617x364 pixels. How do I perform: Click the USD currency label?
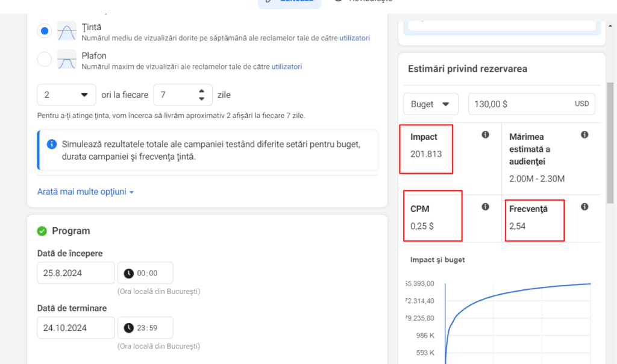click(582, 104)
